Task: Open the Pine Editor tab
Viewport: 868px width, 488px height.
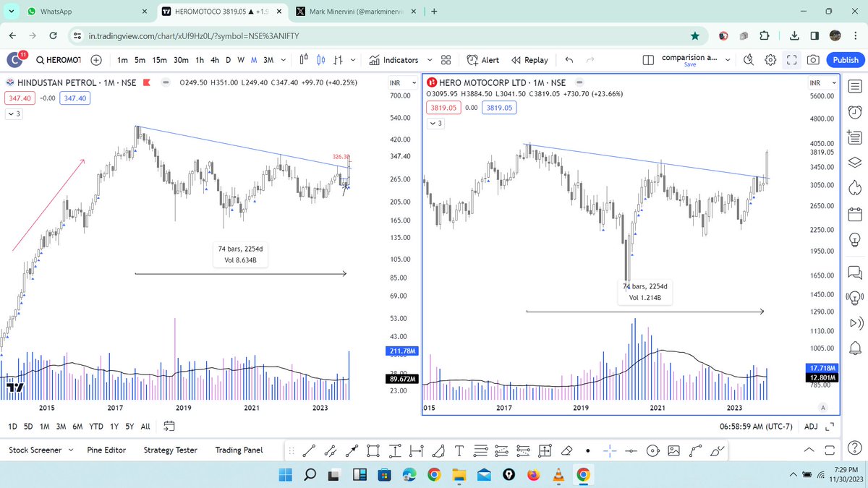Action: pos(106,450)
